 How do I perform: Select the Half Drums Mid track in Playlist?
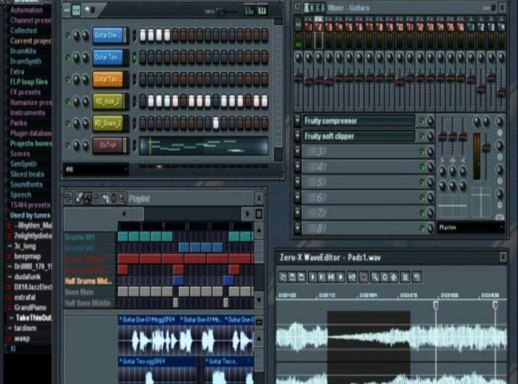coord(88,281)
